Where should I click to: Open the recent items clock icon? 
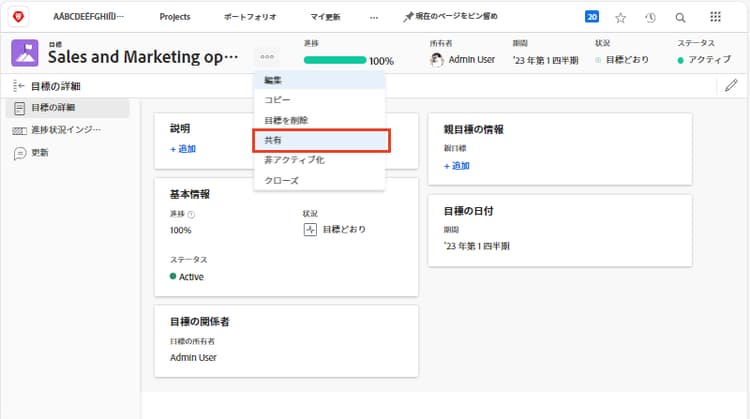click(x=650, y=18)
